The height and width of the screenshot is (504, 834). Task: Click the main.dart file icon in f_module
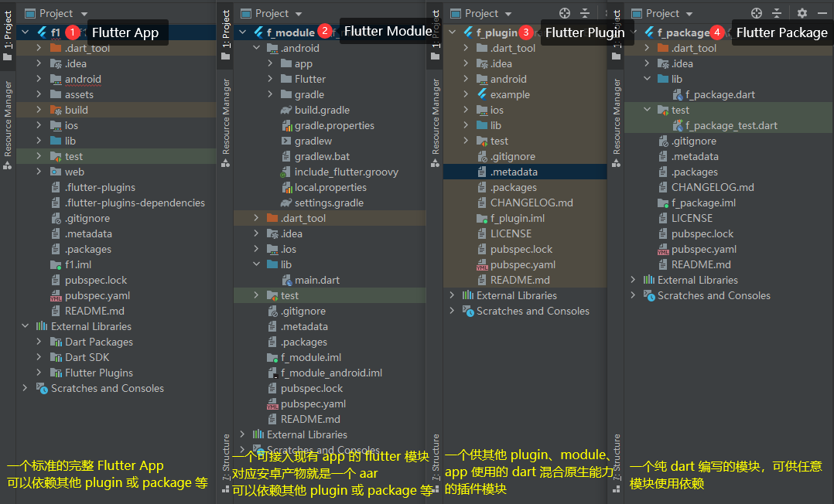tap(287, 280)
